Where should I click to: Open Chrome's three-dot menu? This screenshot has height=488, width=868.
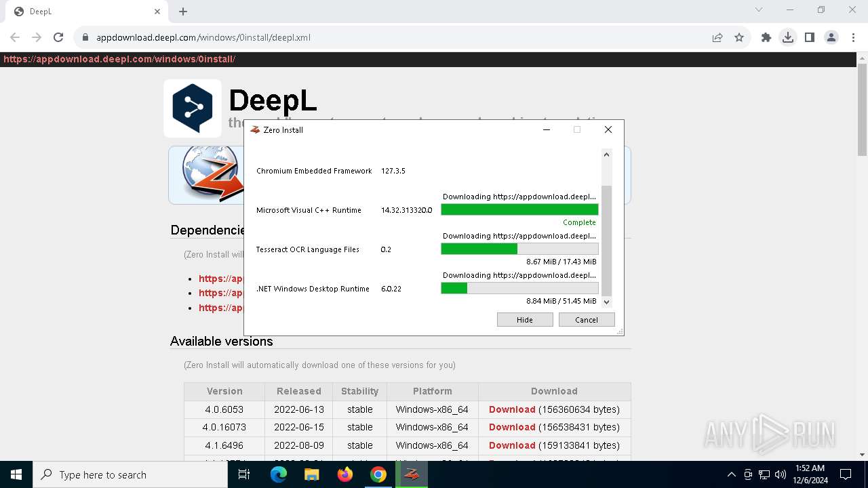[853, 37]
